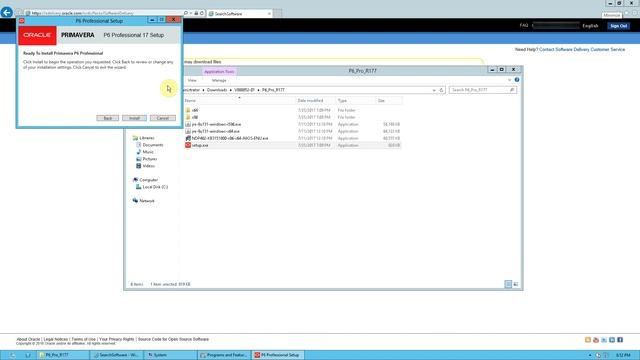Click Explorer help question mark icon

517,80
